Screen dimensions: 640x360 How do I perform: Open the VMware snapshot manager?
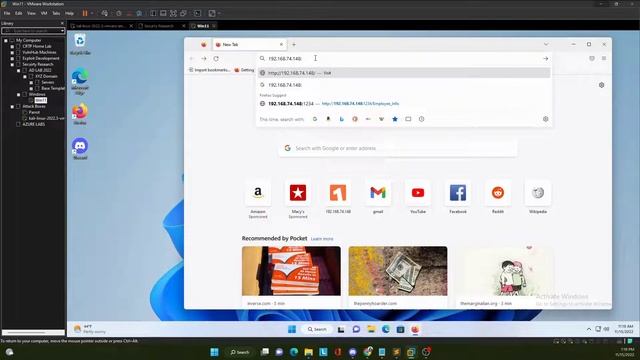pyautogui.click(x=139, y=13)
